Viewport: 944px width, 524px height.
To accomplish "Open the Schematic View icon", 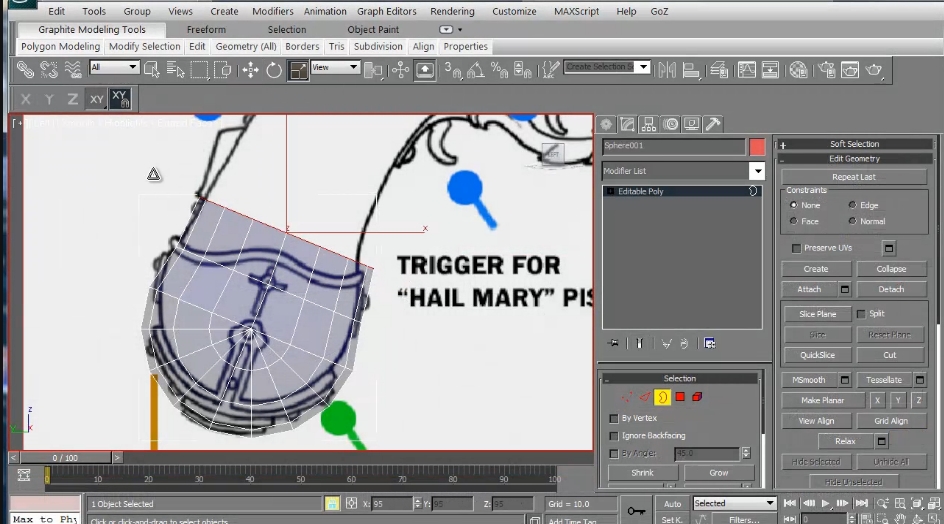I will tap(770, 70).
